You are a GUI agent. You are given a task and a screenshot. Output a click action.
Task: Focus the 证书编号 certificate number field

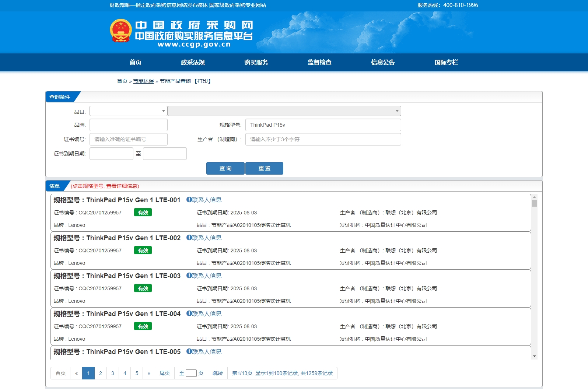(128, 139)
